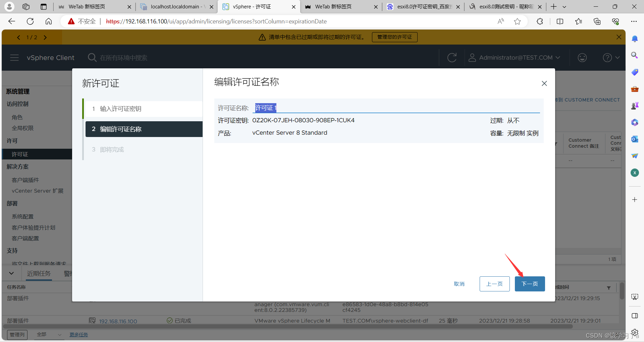The height and width of the screenshot is (342, 644).
Task: Click the vSphere search magnifier icon
Action: pos(92,58)
